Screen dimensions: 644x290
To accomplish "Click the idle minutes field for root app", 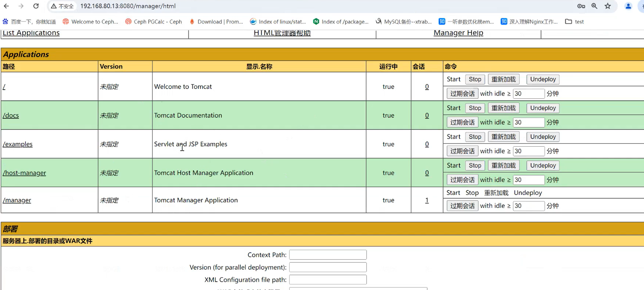I will pyautogui.click(x=529, y=94).
